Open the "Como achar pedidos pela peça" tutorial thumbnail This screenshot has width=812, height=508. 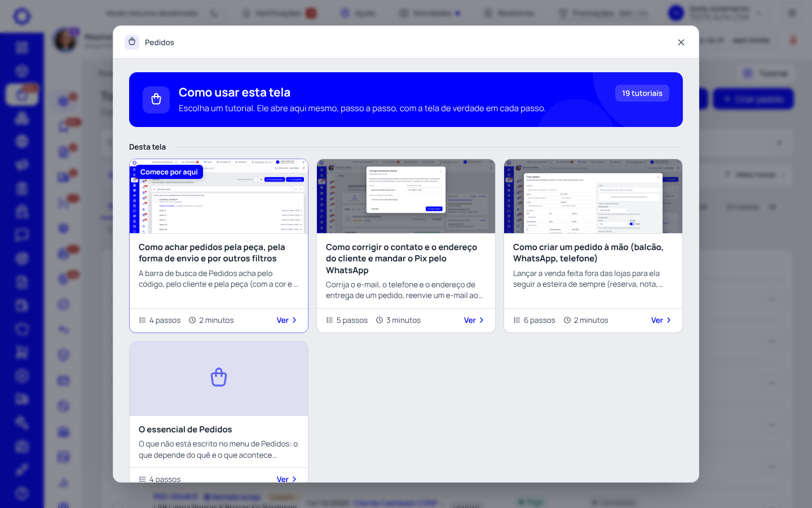pyautogui.click(x=219, y=196)
